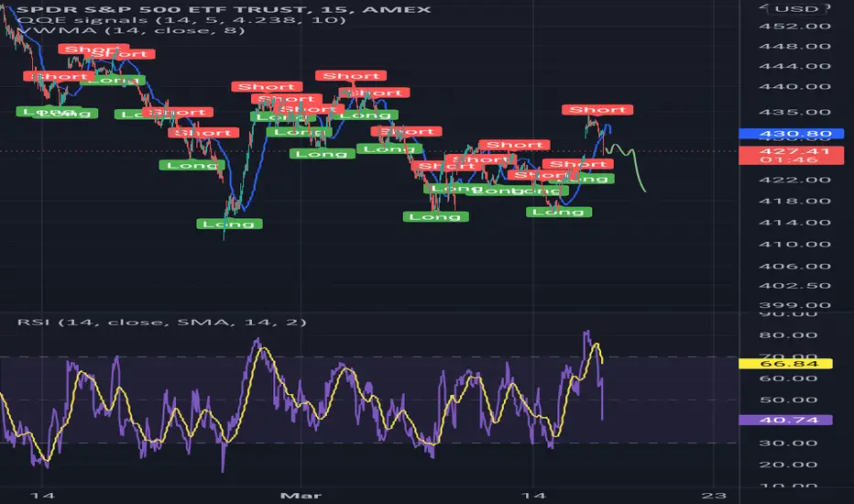Click the 23 date on the time axis
854x504 pixels.
pyautogui.click(x=714, y=495)
